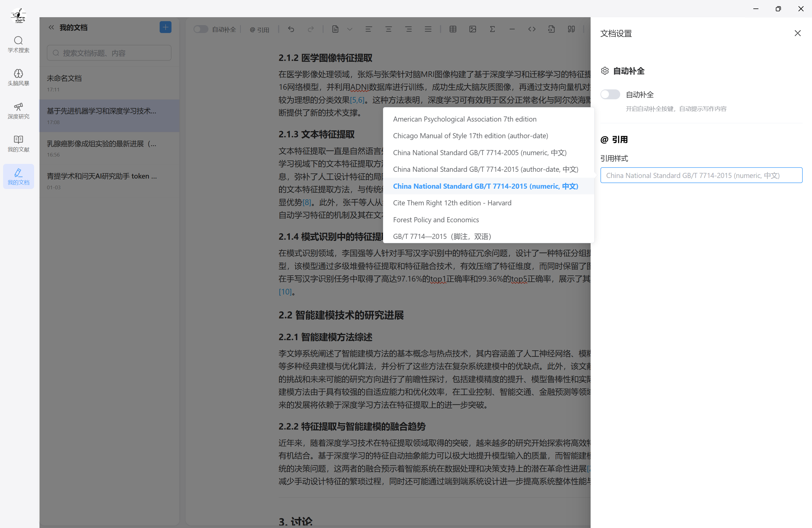Viewport: 812px width, 528px height.
Task: Click the undo arrow in toolbar
Action: coord(291,29)
